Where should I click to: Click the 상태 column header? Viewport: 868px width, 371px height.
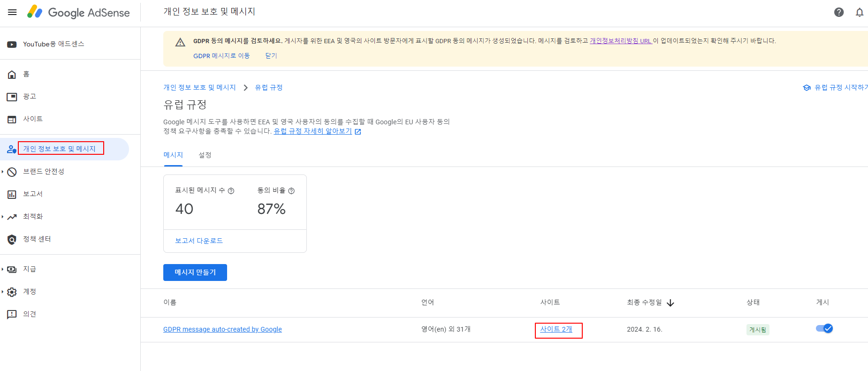pos(753,303)
